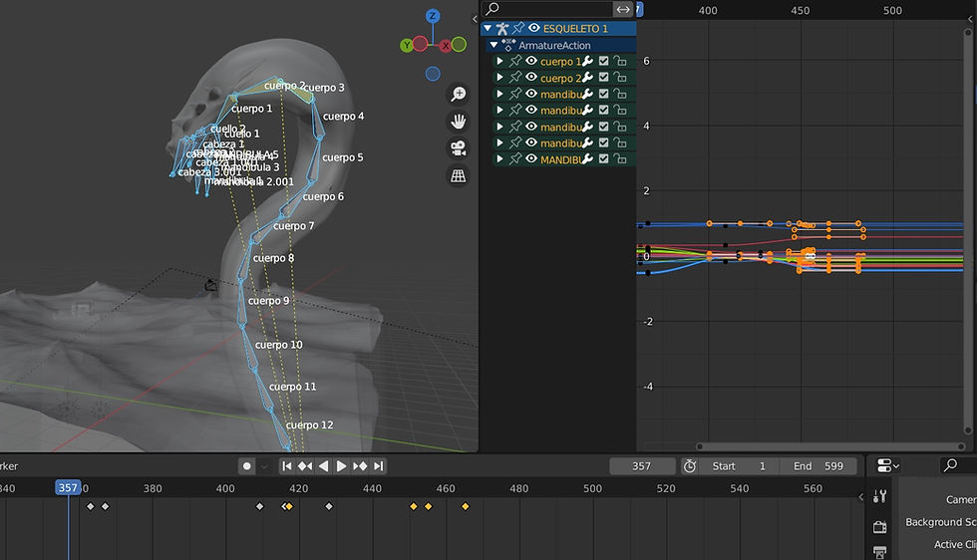Click the properties panel search magnifier
Screen dimensions: 977x560
950,465
